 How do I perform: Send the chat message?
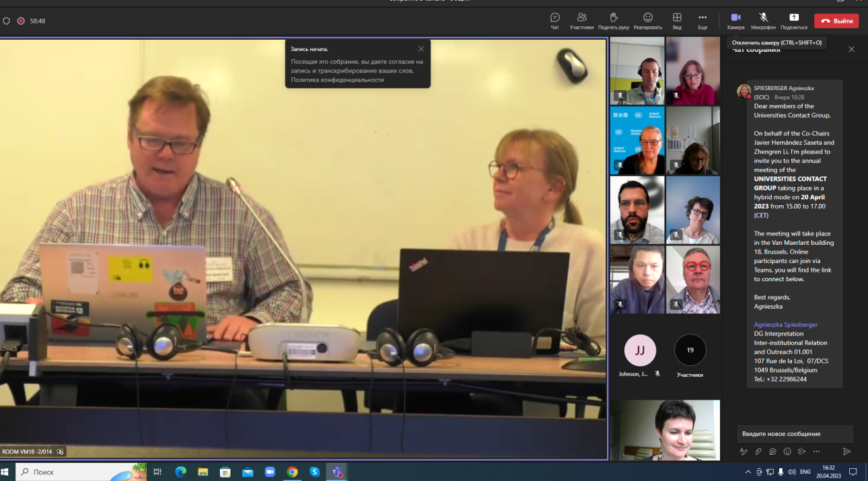(846, 451)
